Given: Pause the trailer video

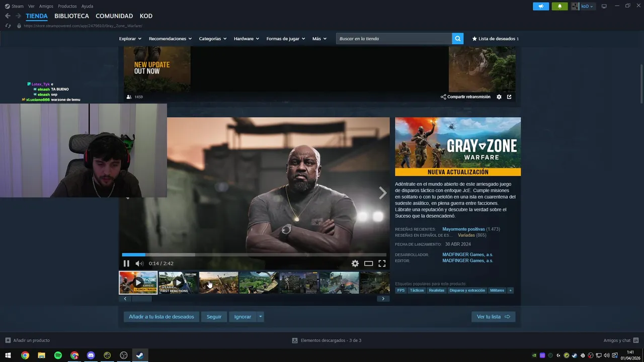Looking at the screenshot, I should (x=126, y=263).
